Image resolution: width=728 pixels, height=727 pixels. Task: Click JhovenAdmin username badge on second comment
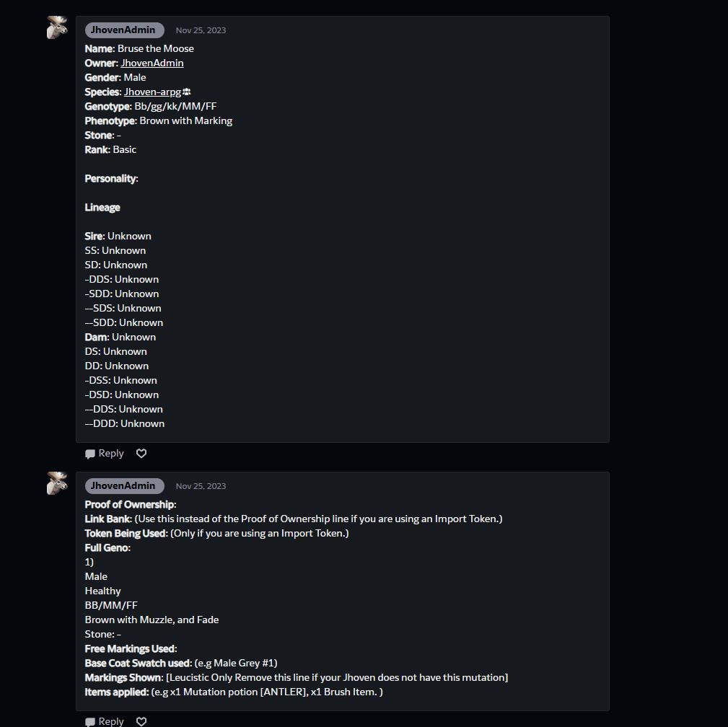(x=124, y=486)
